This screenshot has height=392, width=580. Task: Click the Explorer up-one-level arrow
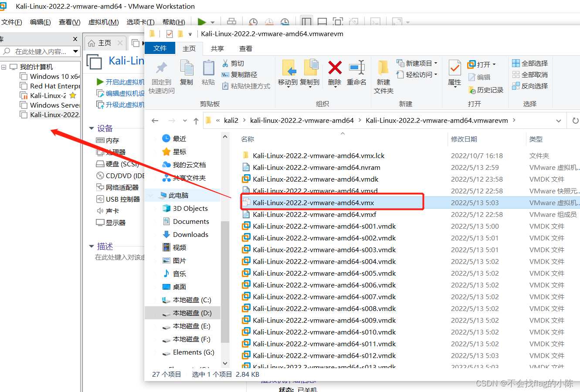coord(196,121)
